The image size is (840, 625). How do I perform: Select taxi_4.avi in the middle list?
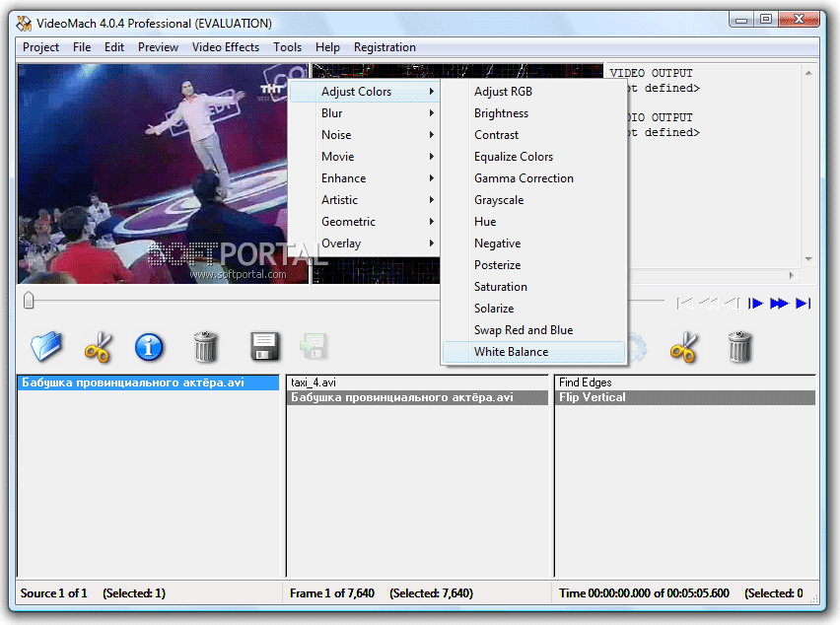click(417, 382)
